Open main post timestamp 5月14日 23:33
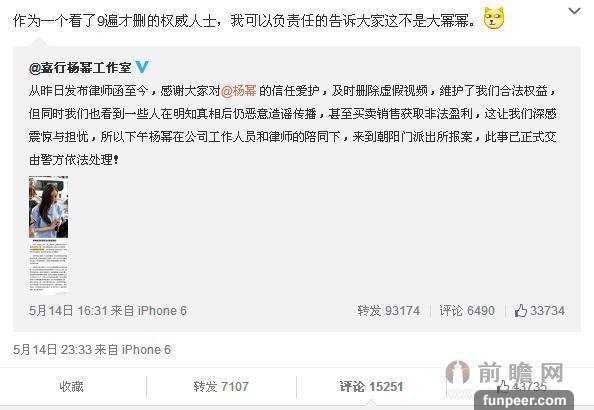This screenshot has height=410, width=594. (x=52, y=349)
